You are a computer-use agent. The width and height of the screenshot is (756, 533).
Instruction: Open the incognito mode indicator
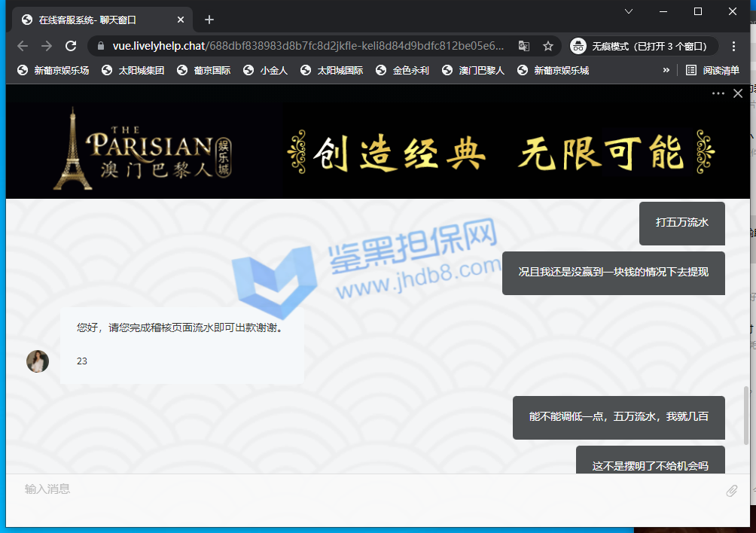pyautogui.click(x=640, y=46)
